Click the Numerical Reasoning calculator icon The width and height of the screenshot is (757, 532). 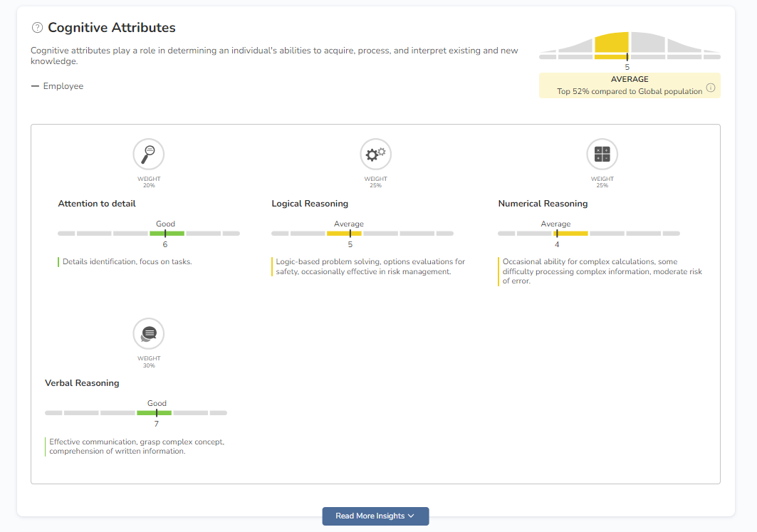[602, 154]
